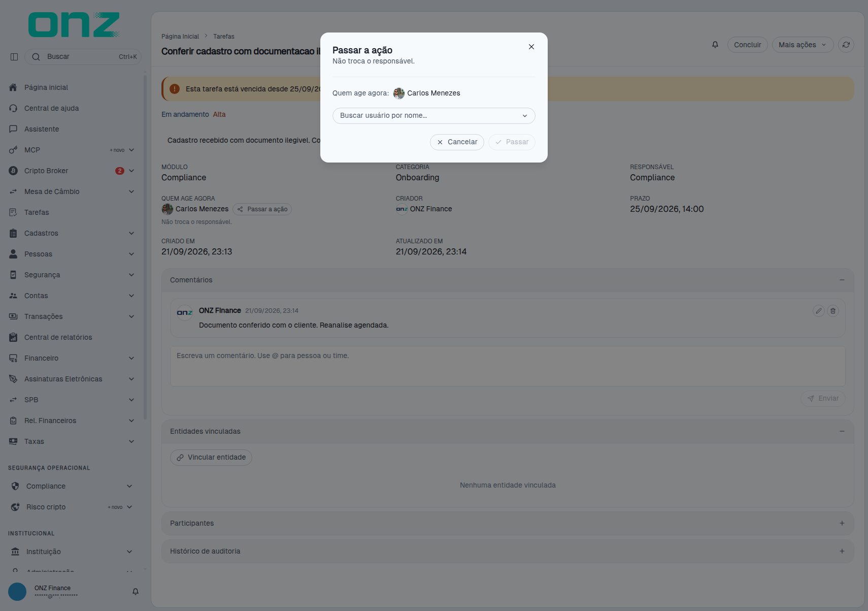Screen dimensions: 868x611
Task: Open the Buscar usuário por nome dropdown
Action: [433, 116]
